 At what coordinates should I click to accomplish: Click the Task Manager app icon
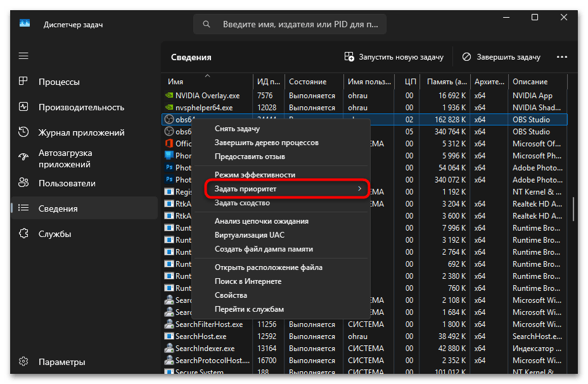25,24
